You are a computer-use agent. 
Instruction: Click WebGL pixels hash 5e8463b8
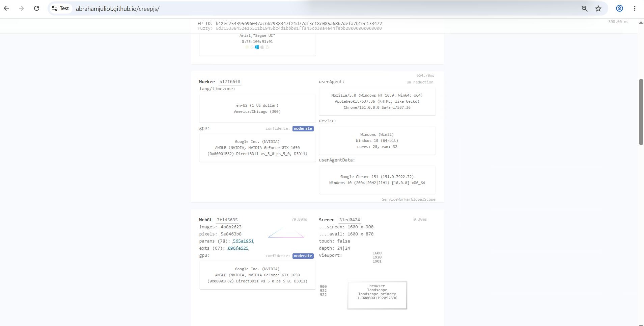point(231,234)
